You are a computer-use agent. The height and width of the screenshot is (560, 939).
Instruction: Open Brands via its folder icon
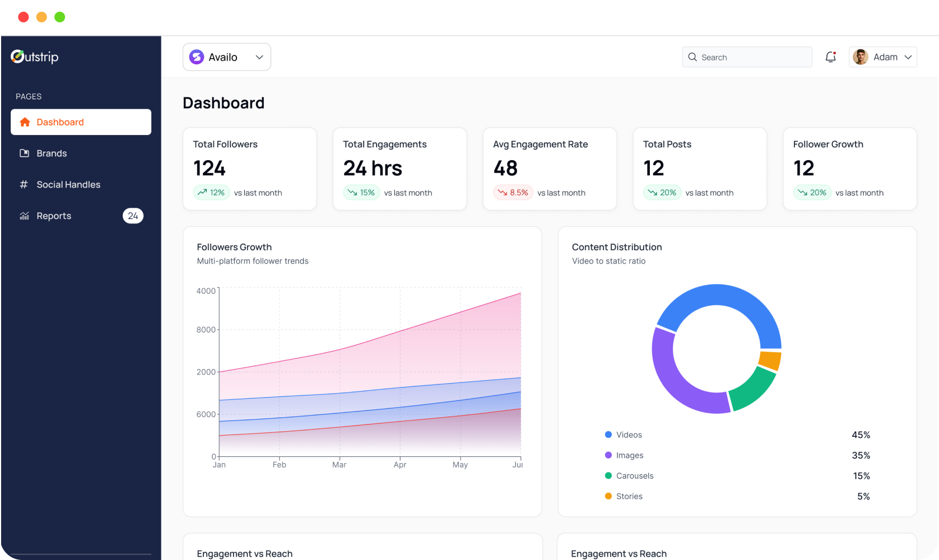point(24,153)
